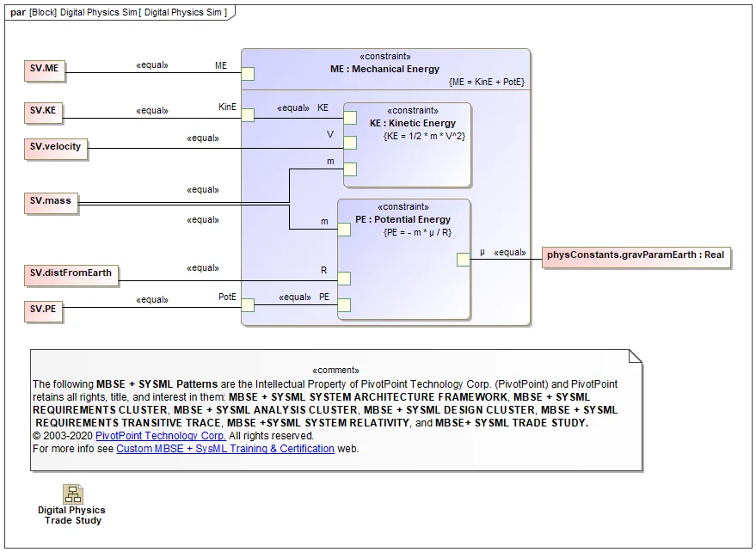Click the V port on Kinetic Energy constraint
Image resolution: width=756 pixels, height=552 pixels.
(350, 143)
